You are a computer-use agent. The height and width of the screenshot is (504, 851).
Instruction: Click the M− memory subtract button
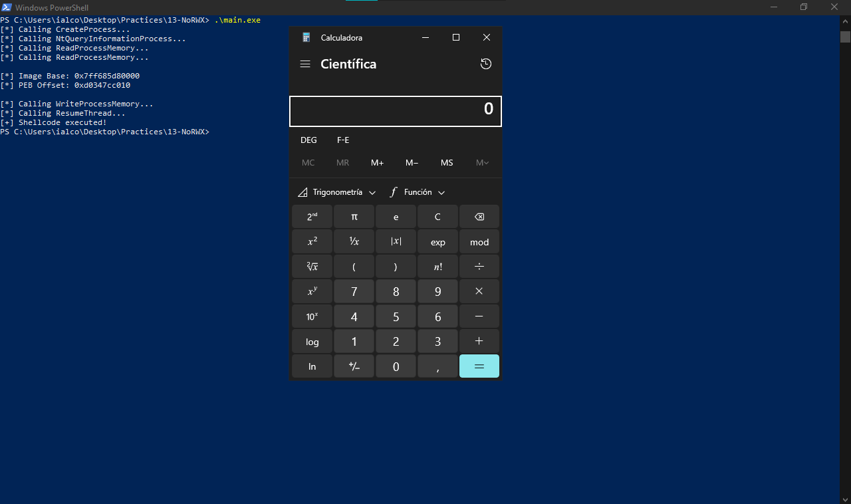pyautogui.click(x=412, y=163)
